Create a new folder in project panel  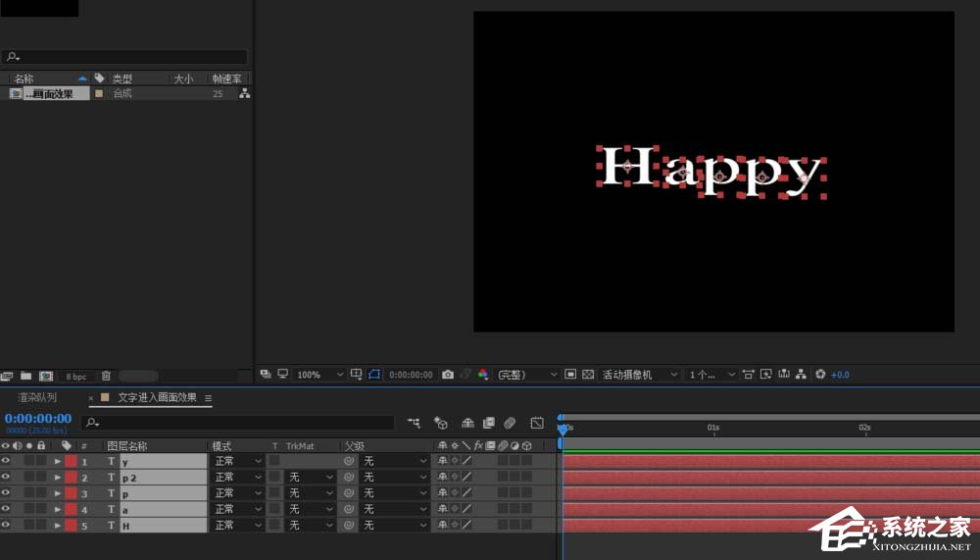25,377
